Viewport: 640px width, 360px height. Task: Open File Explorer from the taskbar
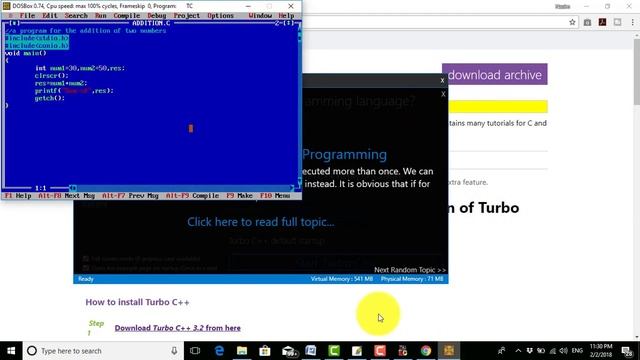tap(242, 351)
